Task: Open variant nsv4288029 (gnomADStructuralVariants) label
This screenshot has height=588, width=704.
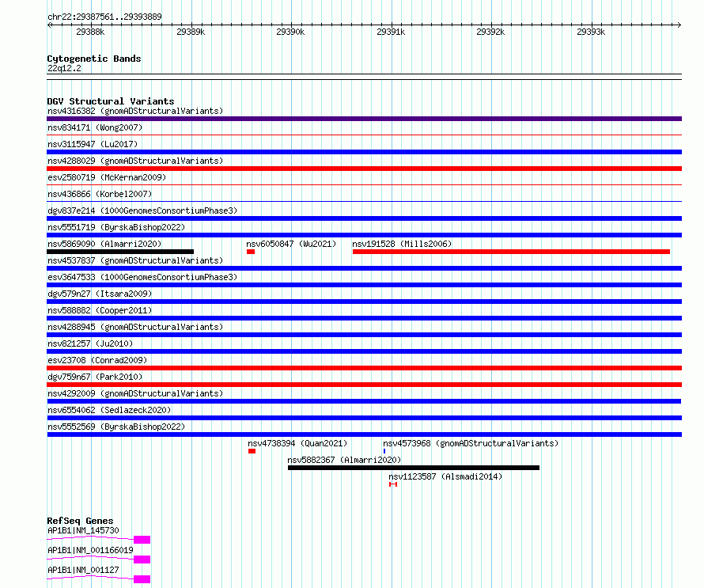Action: [135, 161]
